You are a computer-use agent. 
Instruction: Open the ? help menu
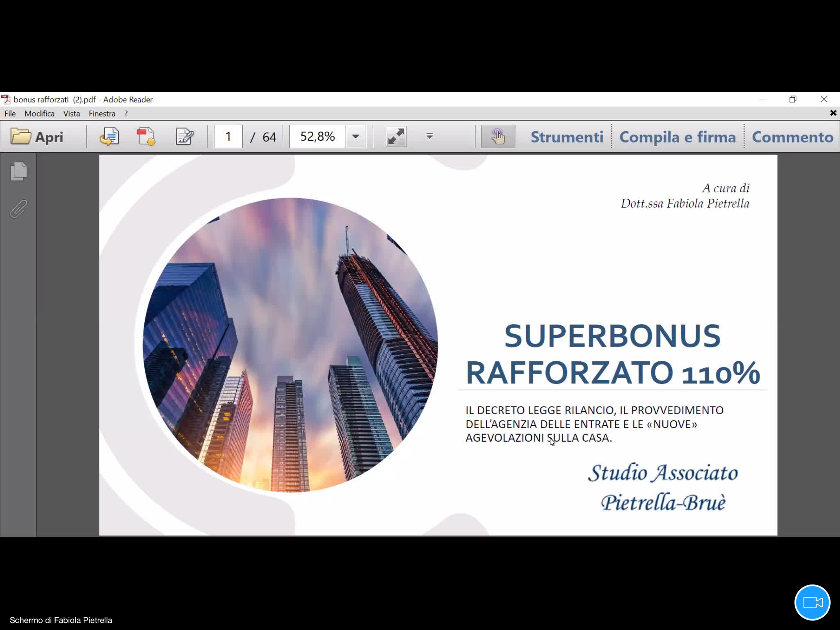pos(126,114)
